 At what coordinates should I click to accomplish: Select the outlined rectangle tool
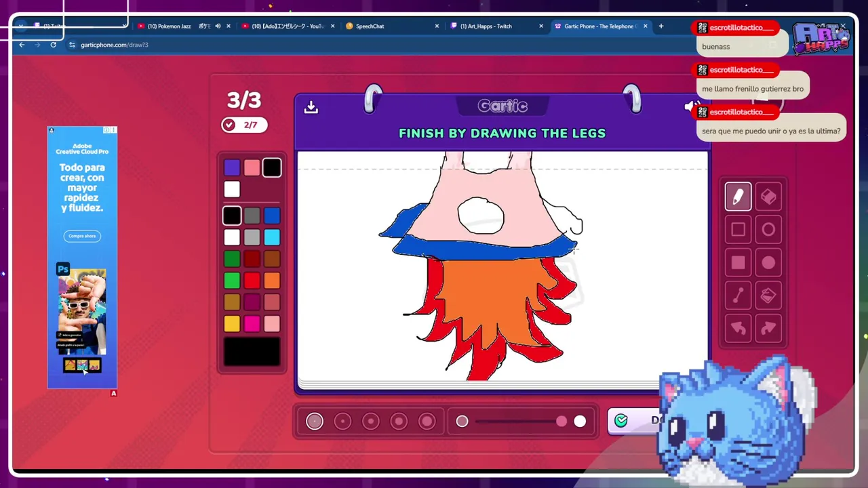738,230
